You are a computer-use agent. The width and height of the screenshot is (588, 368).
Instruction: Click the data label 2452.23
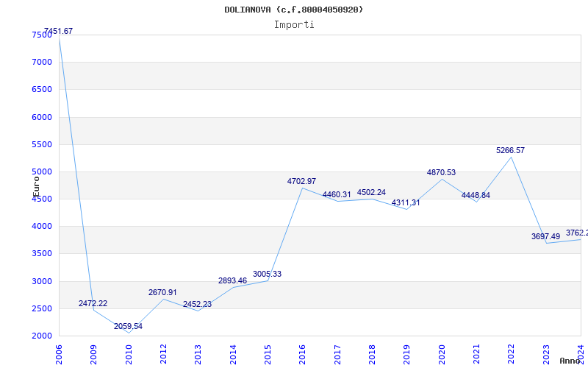[197, 304]
